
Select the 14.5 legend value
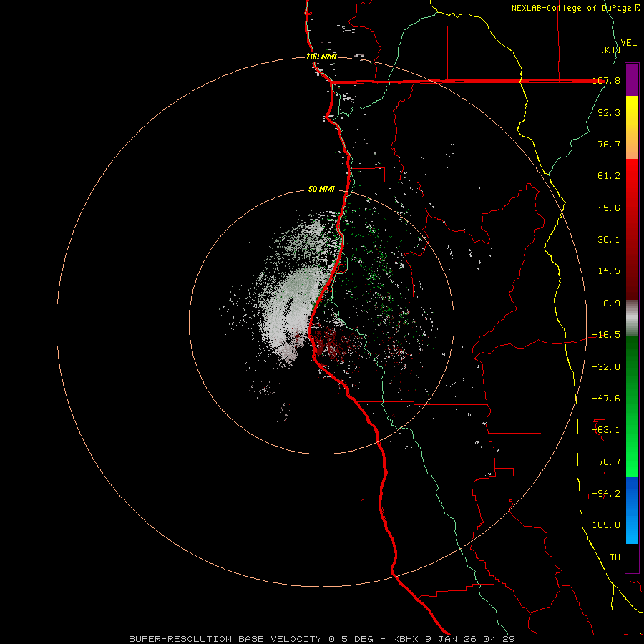click(x=609, y=271)
